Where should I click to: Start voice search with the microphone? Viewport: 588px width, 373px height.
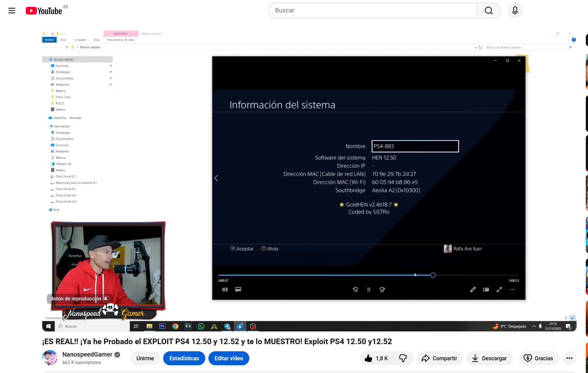click(515, 10)
